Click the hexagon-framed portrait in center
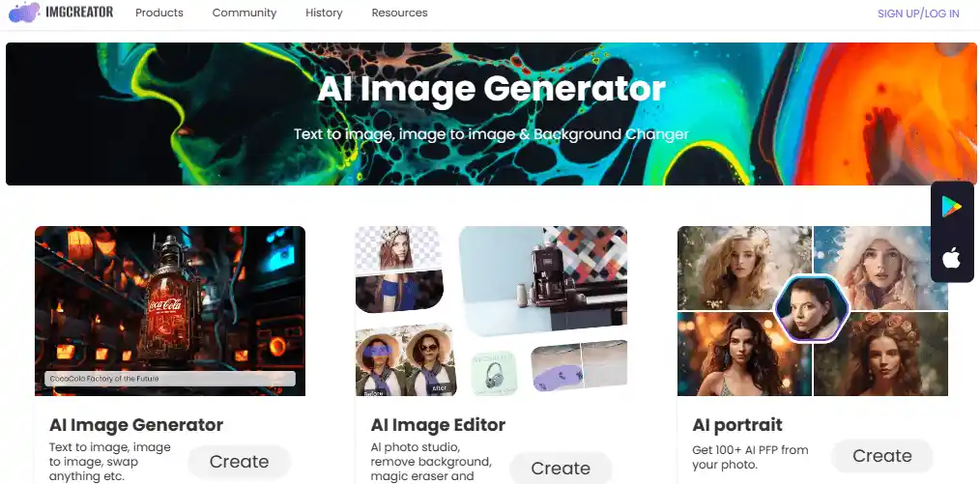The height and width of the screenshot is (484, 980). pos(811,308)
